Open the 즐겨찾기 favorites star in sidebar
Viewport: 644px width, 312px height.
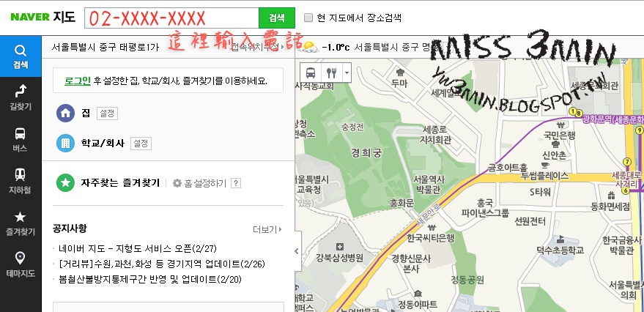pyautogui.click(x=20, y=223)
